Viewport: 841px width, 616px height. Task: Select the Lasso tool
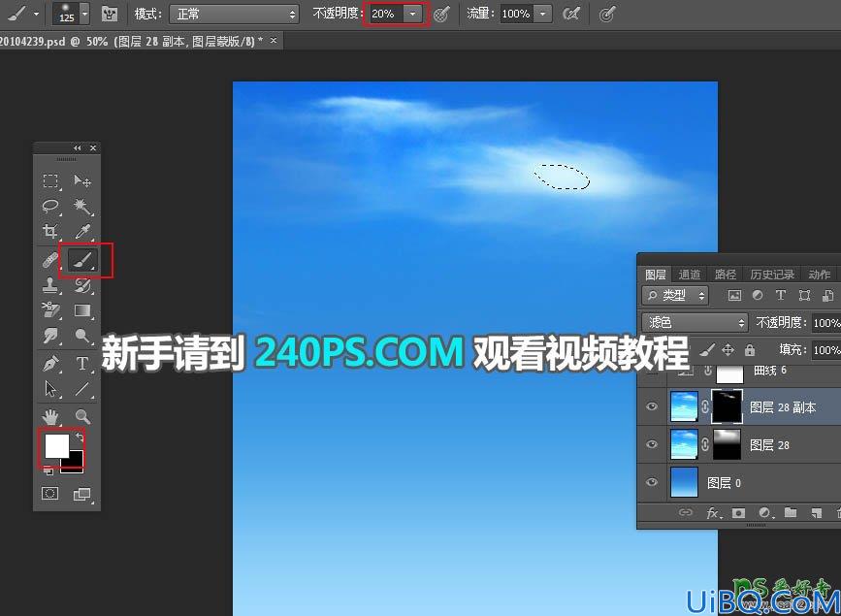click(50, 206)
